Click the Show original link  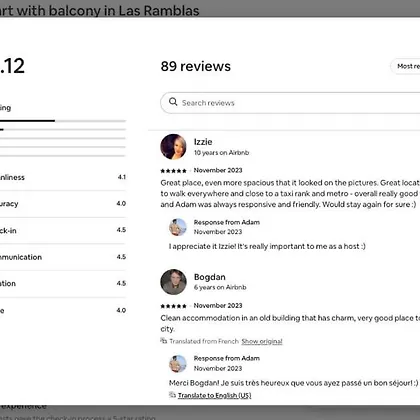(262, 341)
